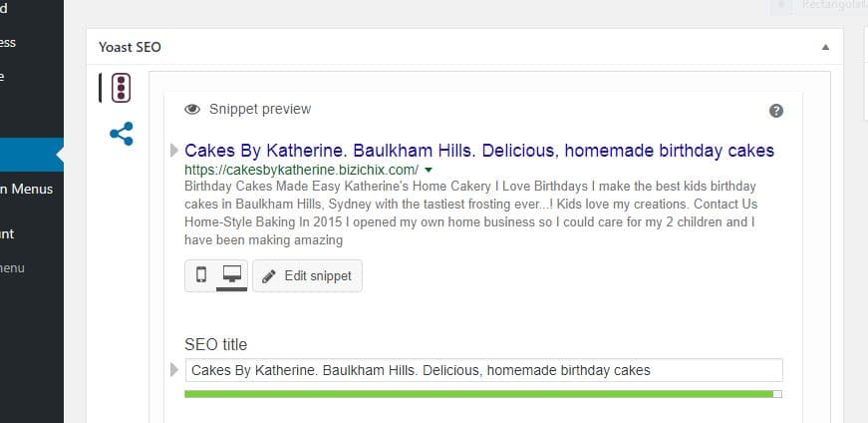Click the grey caret beside the snippet title
Viewport: 868px width, 423px height.
[x=173, y=150]
